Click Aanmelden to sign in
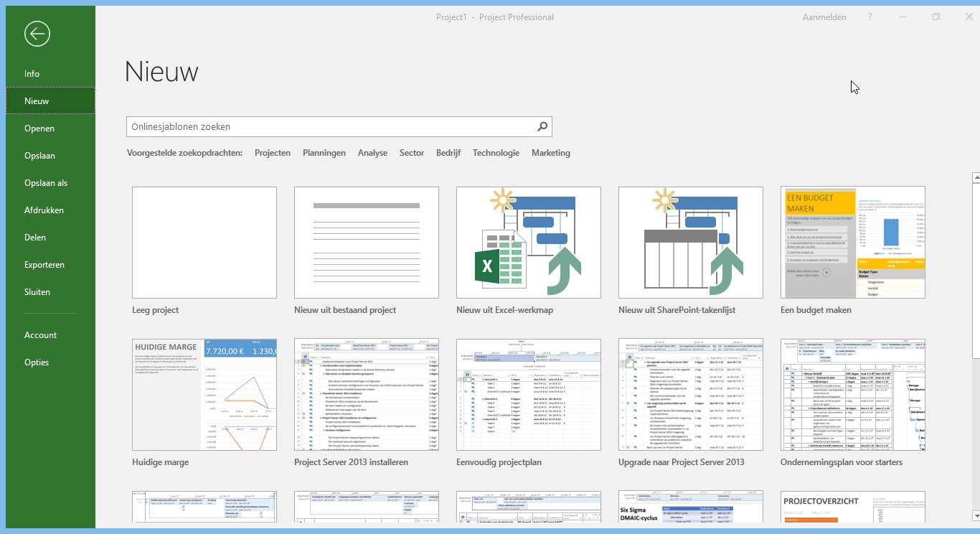 click(824, 17)
